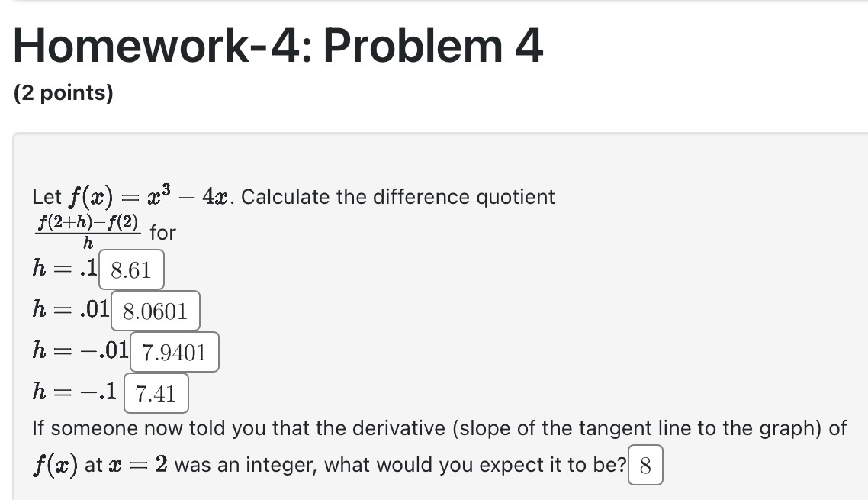
Task: Click the word Let before f(x)
Action: tap(47, 198)
